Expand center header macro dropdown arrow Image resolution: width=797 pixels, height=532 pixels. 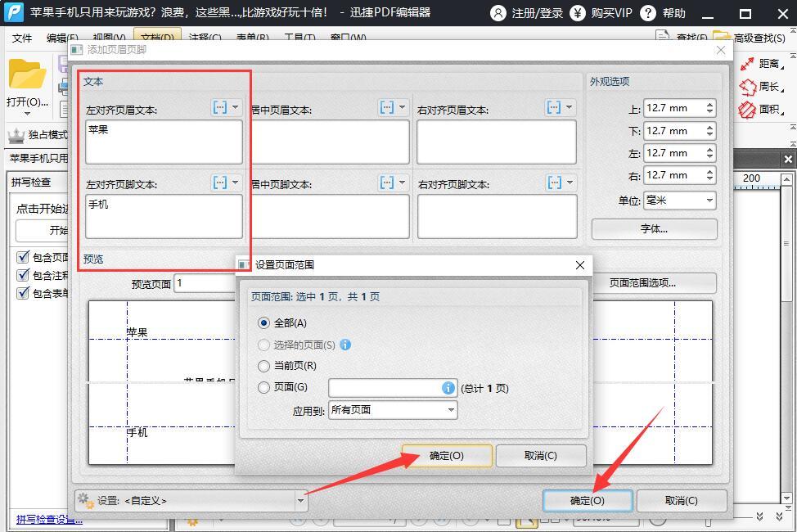tap(402, 107)
